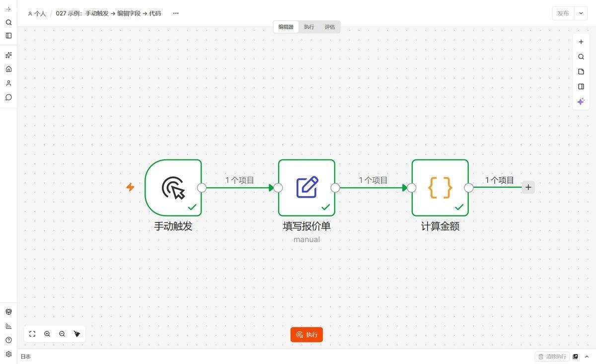Click the orange lightning trigger indicator
Screen dimensions: 596x364
130,187
